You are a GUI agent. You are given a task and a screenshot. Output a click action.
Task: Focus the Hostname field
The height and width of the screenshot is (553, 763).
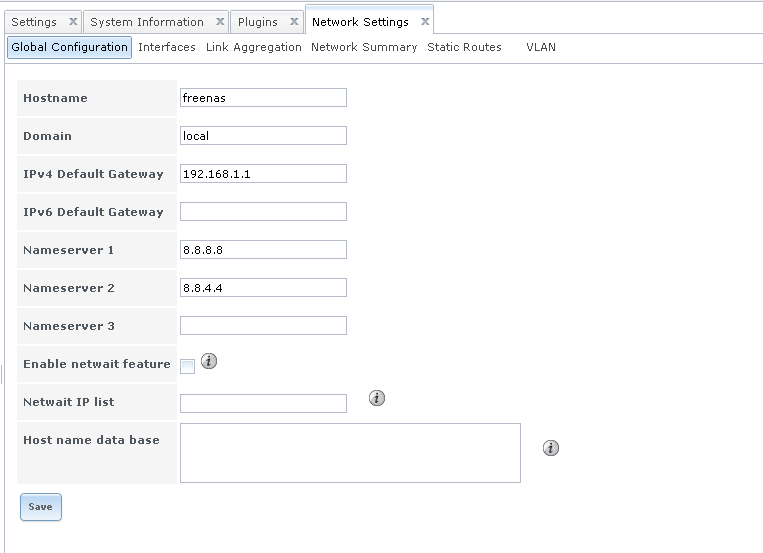point(263,97)
